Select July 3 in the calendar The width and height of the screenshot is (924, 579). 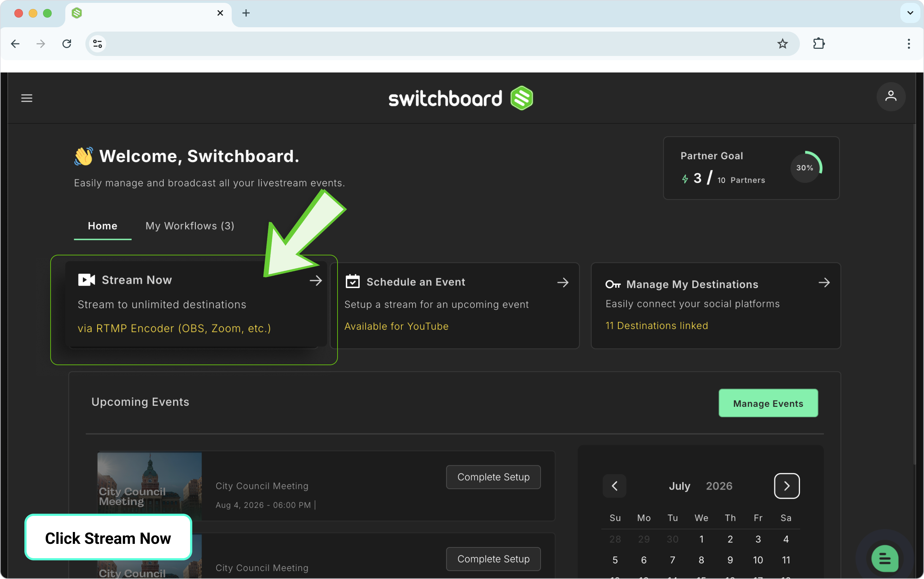(x=758, y=539)
